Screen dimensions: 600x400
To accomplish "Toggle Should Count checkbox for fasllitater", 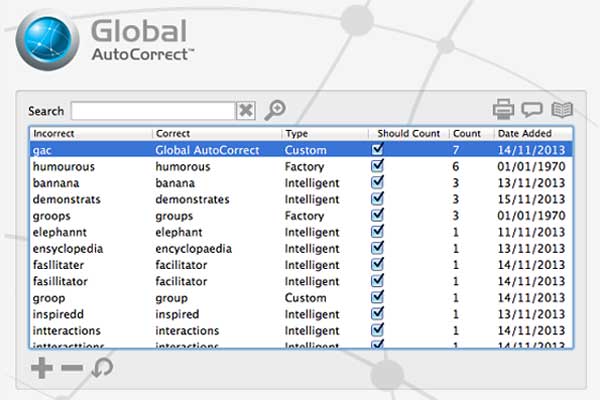I will pos(377,264).
